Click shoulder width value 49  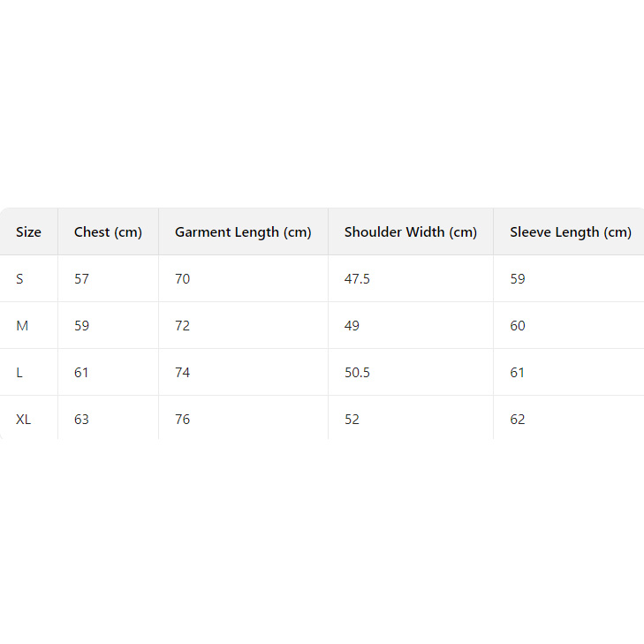tap(352, 326)
